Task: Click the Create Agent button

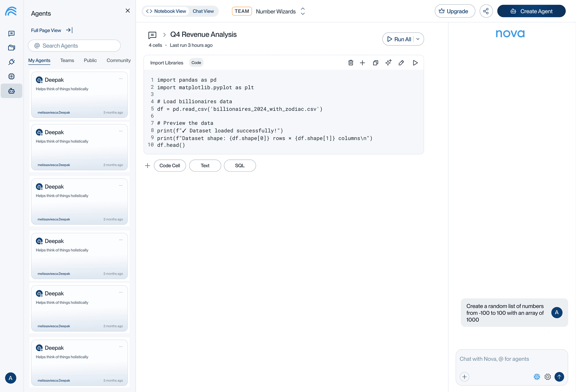Action: 531,11
